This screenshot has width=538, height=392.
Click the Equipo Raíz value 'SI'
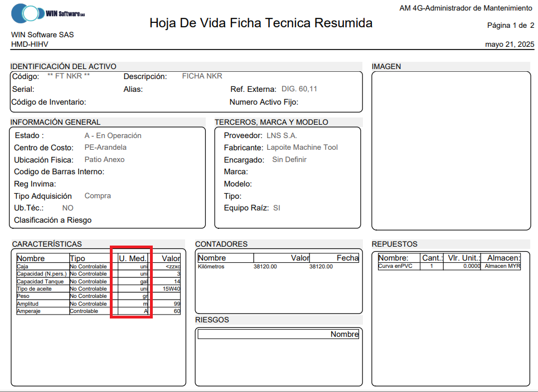(x=277, y=208)
